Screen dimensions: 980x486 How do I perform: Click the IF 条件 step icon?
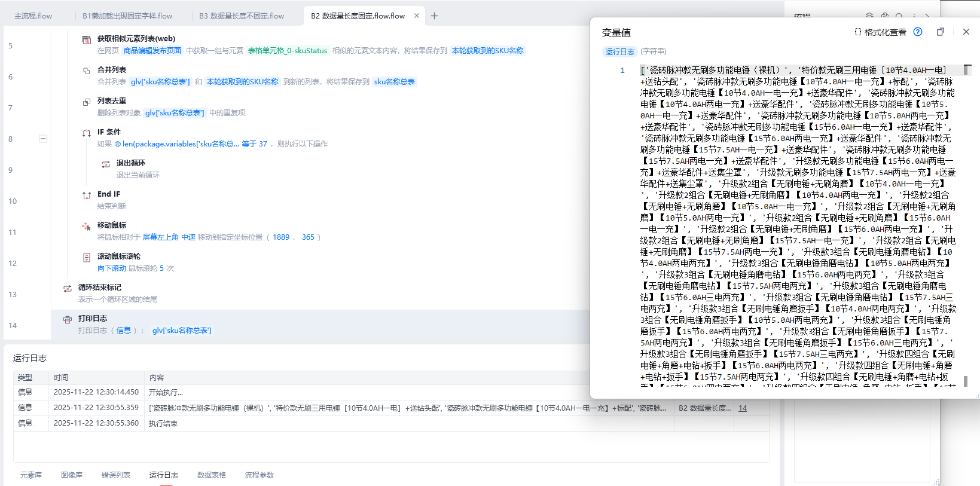(87, 133)
